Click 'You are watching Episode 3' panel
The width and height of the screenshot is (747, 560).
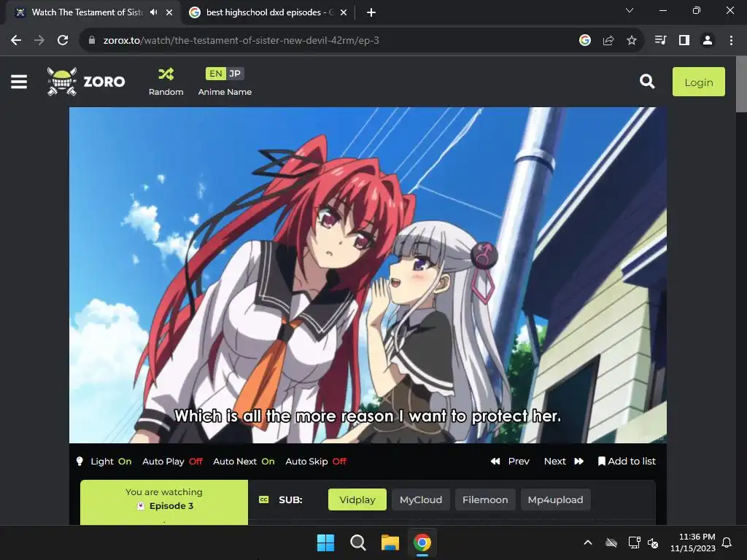(x=164, y=502)
